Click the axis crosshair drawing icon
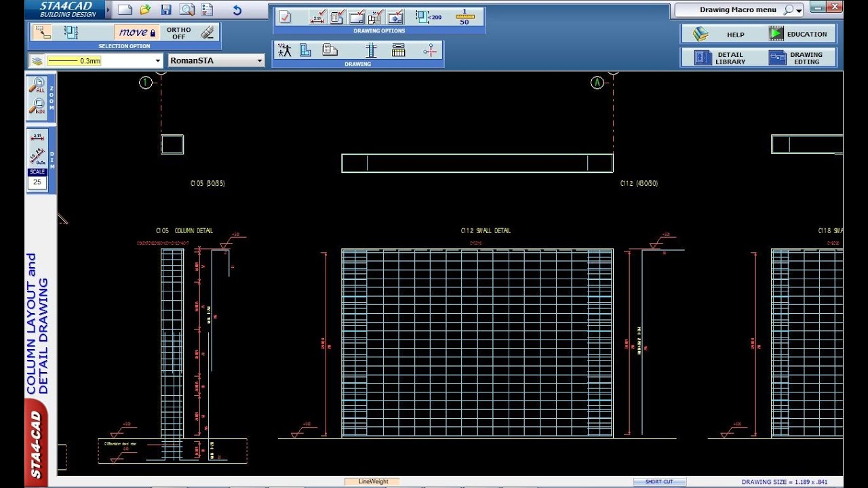The height and width of the screenshot is (488, 868). pos(430,50)
